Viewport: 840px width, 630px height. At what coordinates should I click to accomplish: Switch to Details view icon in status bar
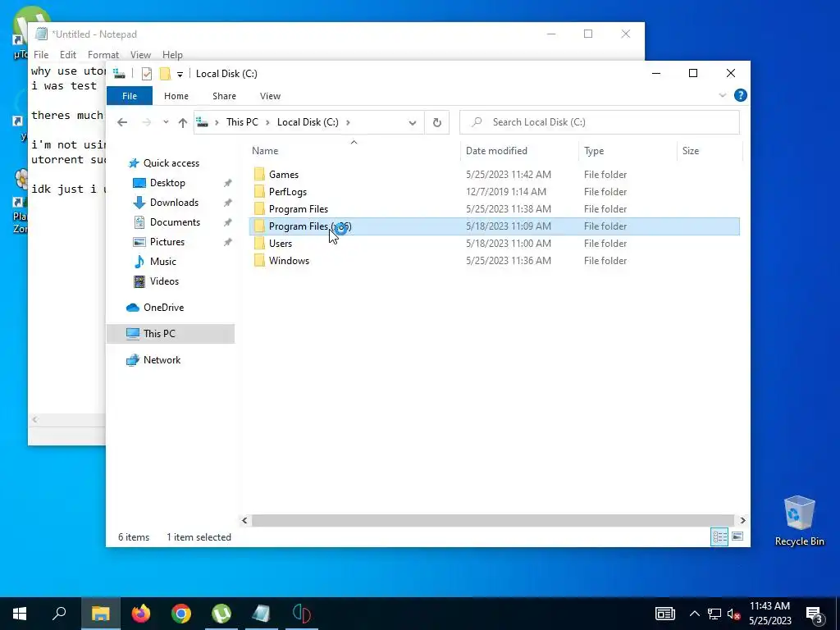tap(719, 536)
